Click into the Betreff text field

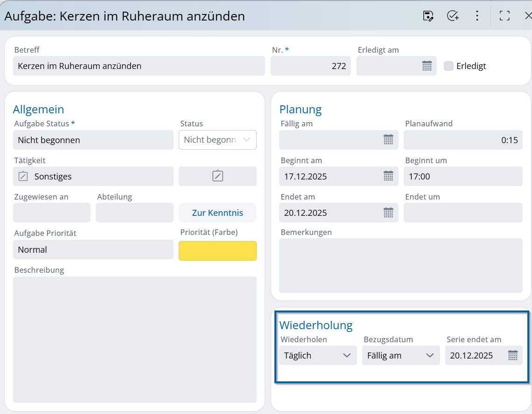[139, 66]
